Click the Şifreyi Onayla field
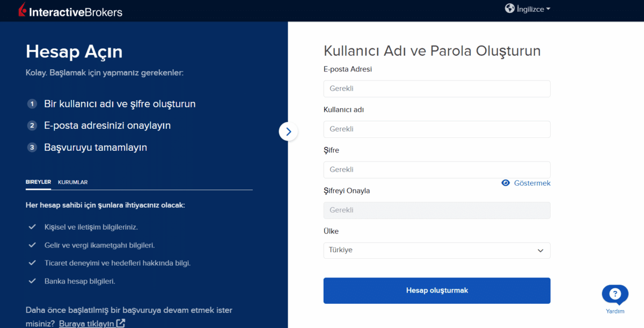Screen dimensions: 644x328 click(x=437, y=210)
